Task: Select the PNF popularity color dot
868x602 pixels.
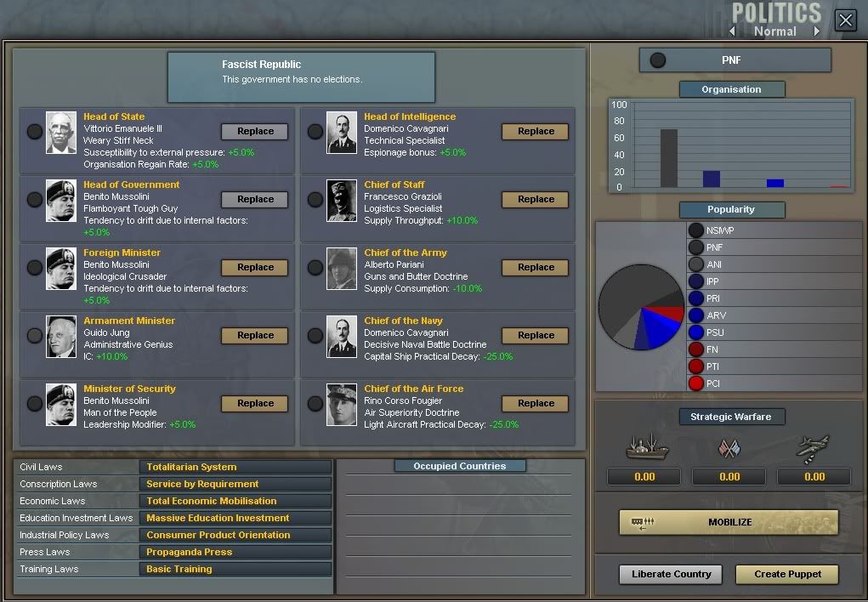Action: [695, 247]
